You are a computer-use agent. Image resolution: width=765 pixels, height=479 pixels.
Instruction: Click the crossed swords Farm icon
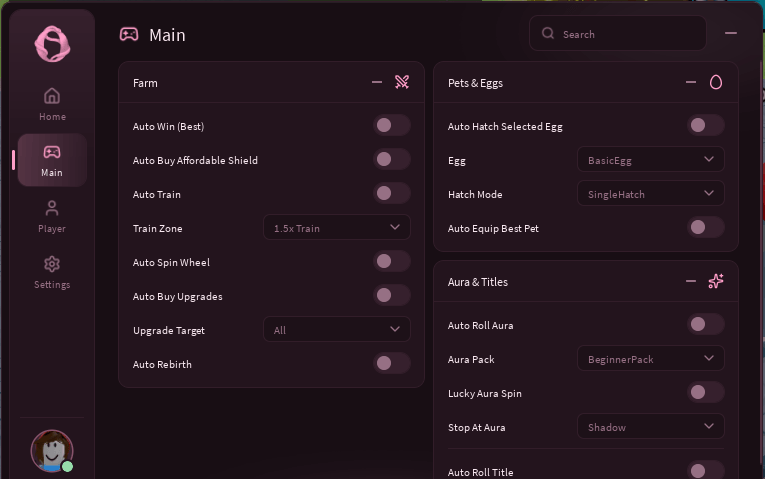click(402, 82)
